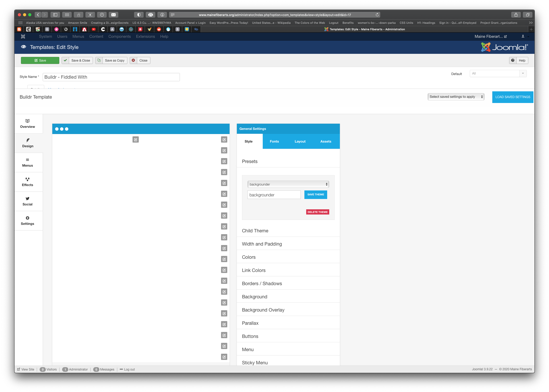Click the red Delete Theme button
This screenshot has height=392, width=549.
point(318,212)
